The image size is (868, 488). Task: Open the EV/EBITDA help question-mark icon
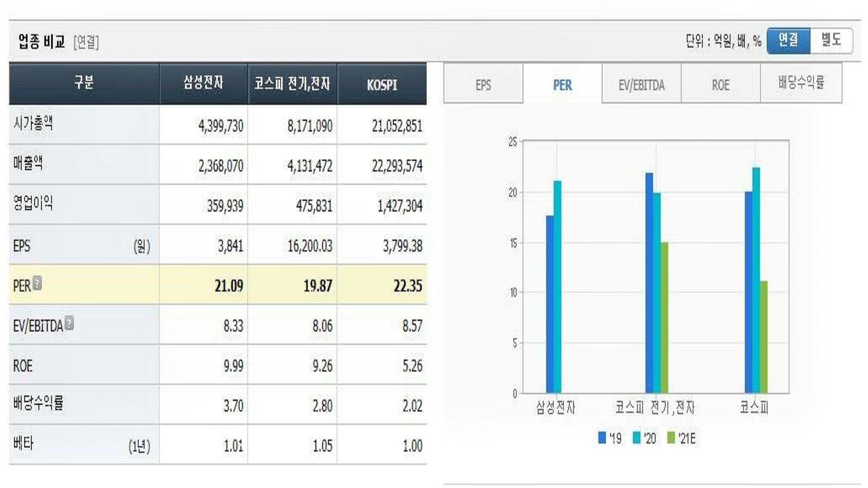(x=69, y=323)
